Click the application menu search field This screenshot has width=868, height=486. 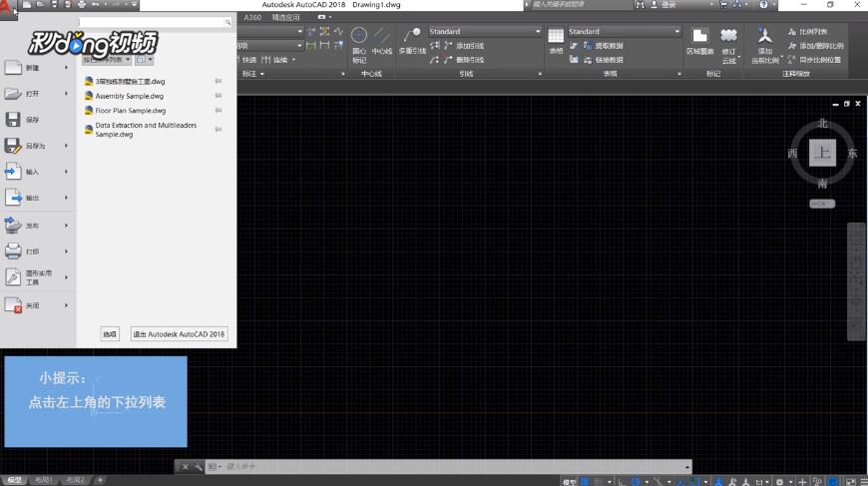pos(151,22)
